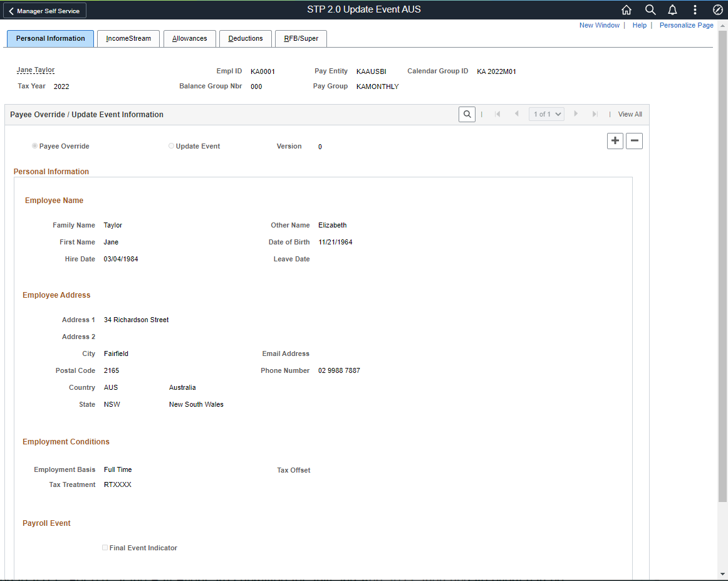Click the scrollbar up arrow

click(722, 26)
